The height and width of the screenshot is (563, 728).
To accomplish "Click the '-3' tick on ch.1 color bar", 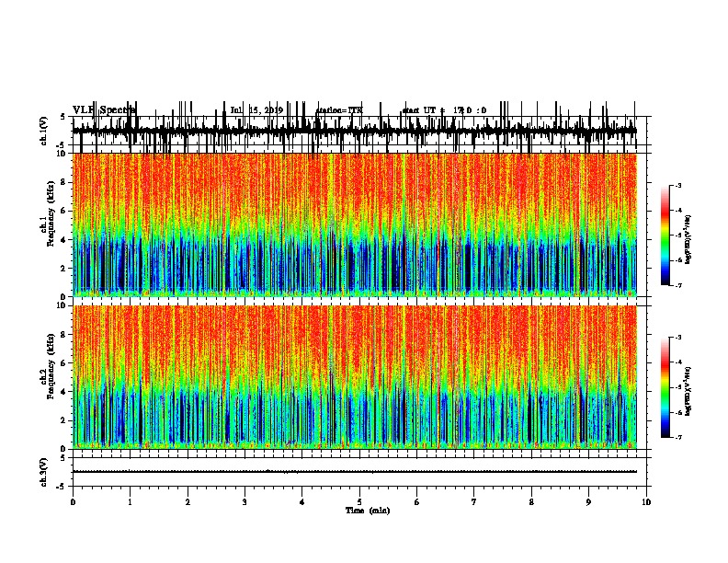I will point(678,186).
